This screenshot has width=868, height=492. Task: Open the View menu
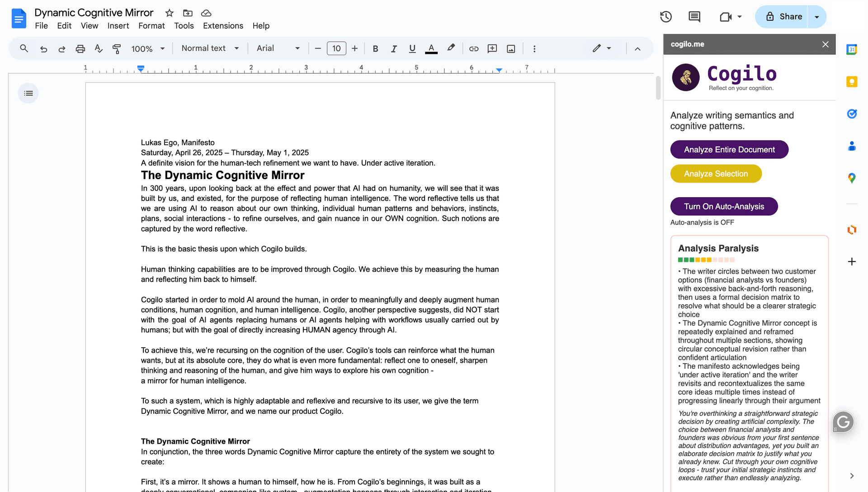pos(90,26)
